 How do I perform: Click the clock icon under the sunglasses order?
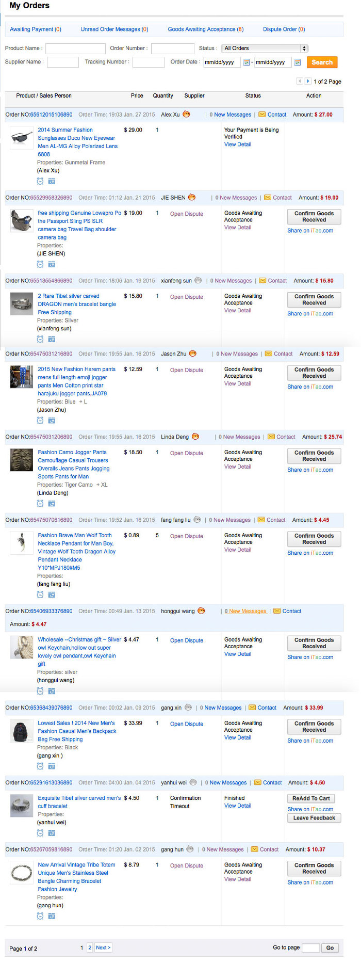[x=40, y=181]
